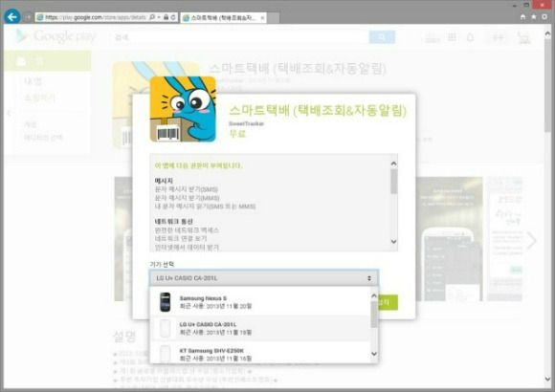
Task: Click the blue search button
Action: [x=382, y=37]
